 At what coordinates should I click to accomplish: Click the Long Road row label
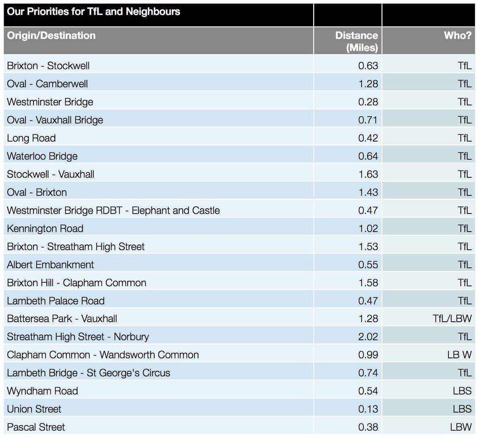(31, 138)
